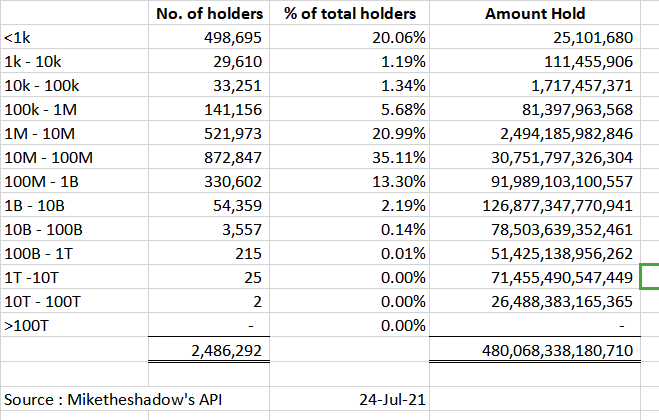Click the 521,973 holders cell
The height and width of the screenshot is (420, 659).
209,133
